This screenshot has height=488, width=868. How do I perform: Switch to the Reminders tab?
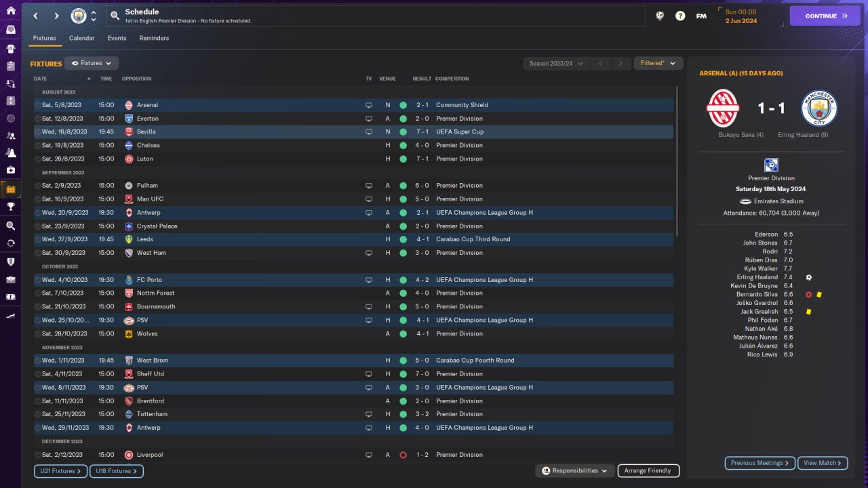tap(154, 38)
